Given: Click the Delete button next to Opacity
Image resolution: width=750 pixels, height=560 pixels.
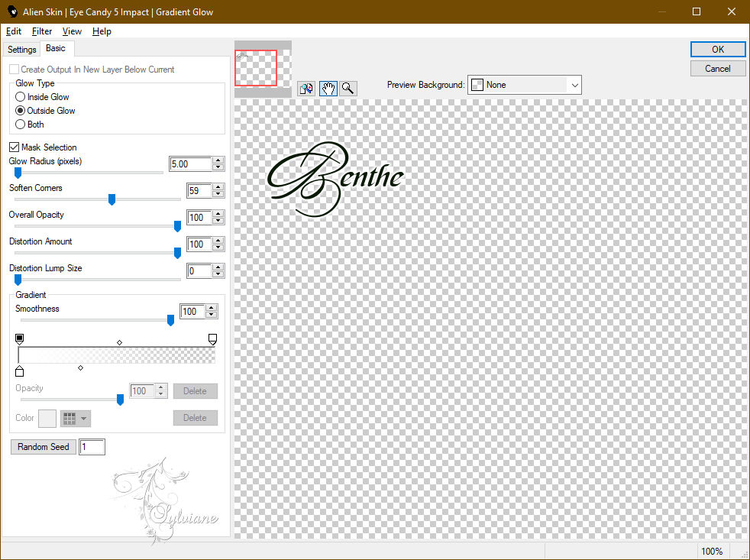Looking at the screenshot, I should point(196,391).
